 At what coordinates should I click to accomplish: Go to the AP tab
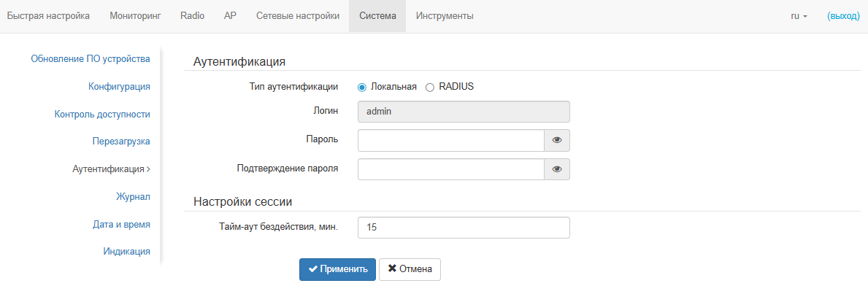230,16
